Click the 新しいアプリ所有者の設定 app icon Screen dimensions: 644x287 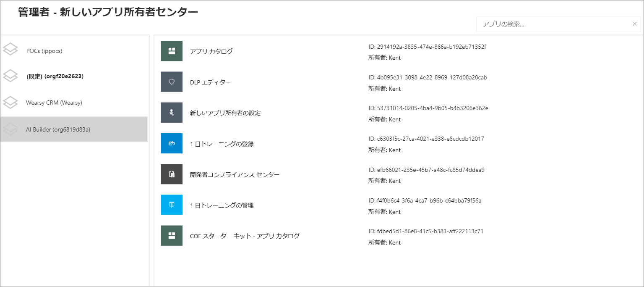tap(172, 112)
